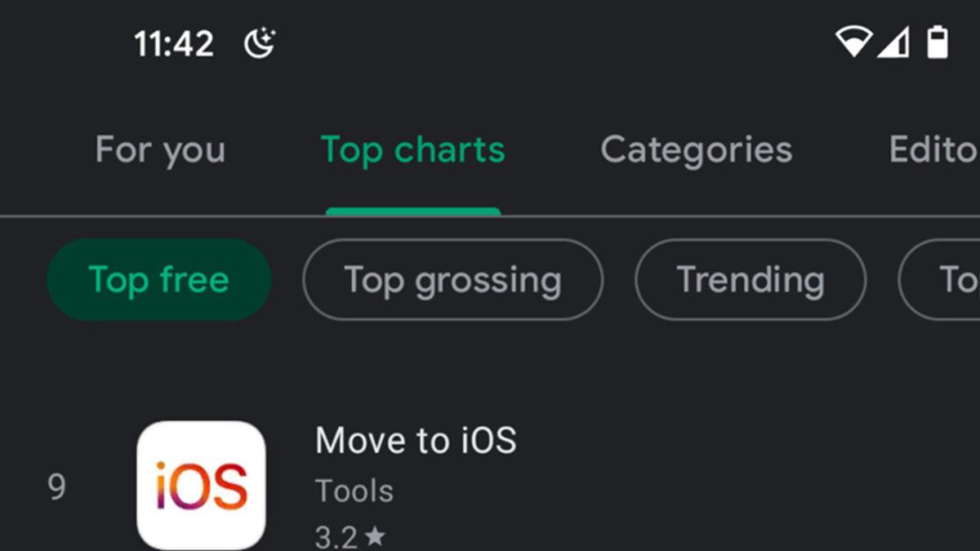Switch to the For you tab
980x551 pixels.
pos(160,149)
